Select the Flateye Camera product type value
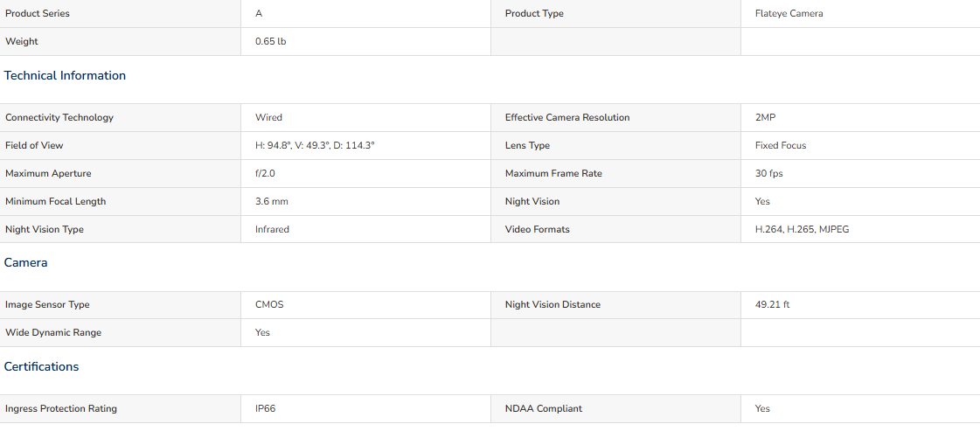 click(x=789, y=14)
